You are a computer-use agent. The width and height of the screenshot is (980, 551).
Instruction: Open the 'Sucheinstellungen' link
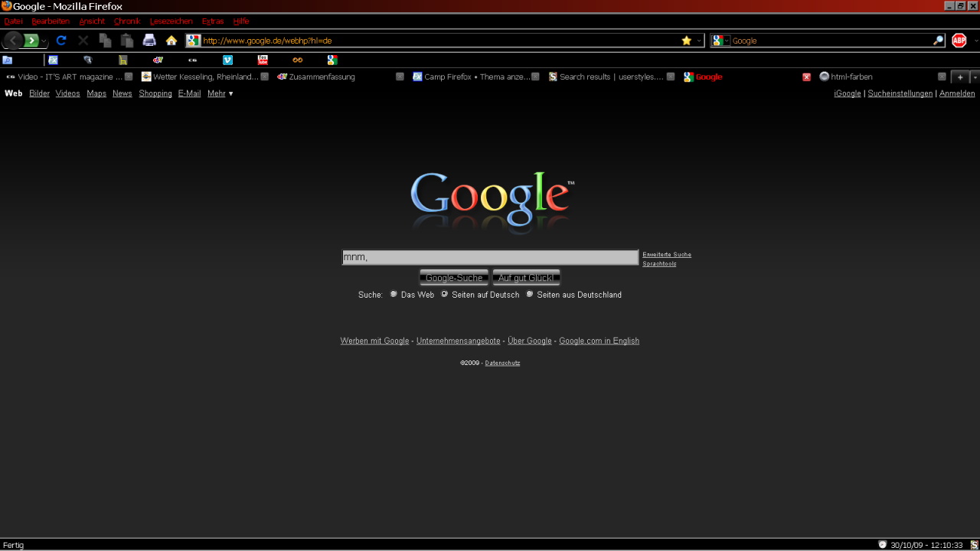(900, 93)
